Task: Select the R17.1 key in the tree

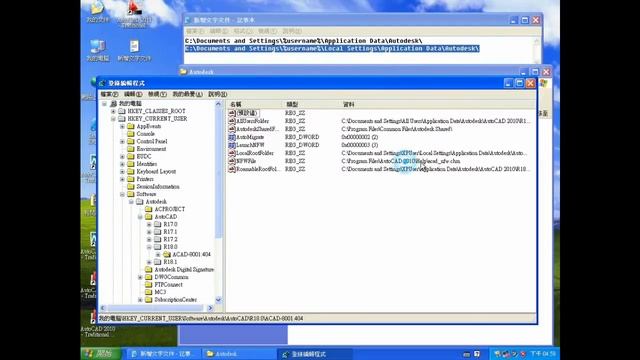Action: pyautogui.click(x=170, y=232)
